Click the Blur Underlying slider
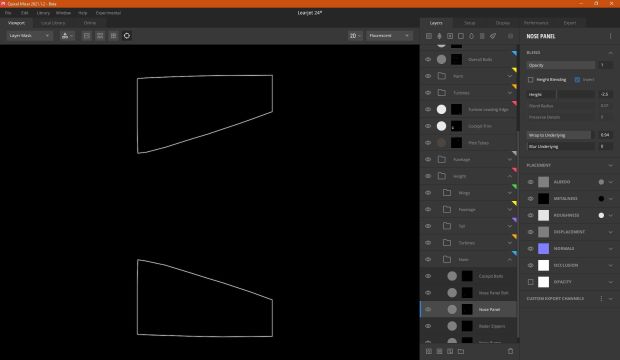Viewport: 620px width, 360px height. pos(561,146)
